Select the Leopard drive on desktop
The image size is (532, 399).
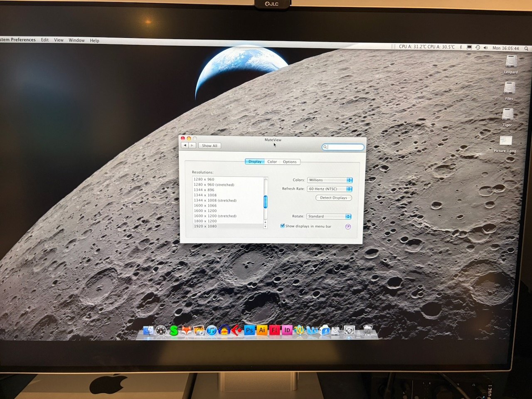[511, 65]
